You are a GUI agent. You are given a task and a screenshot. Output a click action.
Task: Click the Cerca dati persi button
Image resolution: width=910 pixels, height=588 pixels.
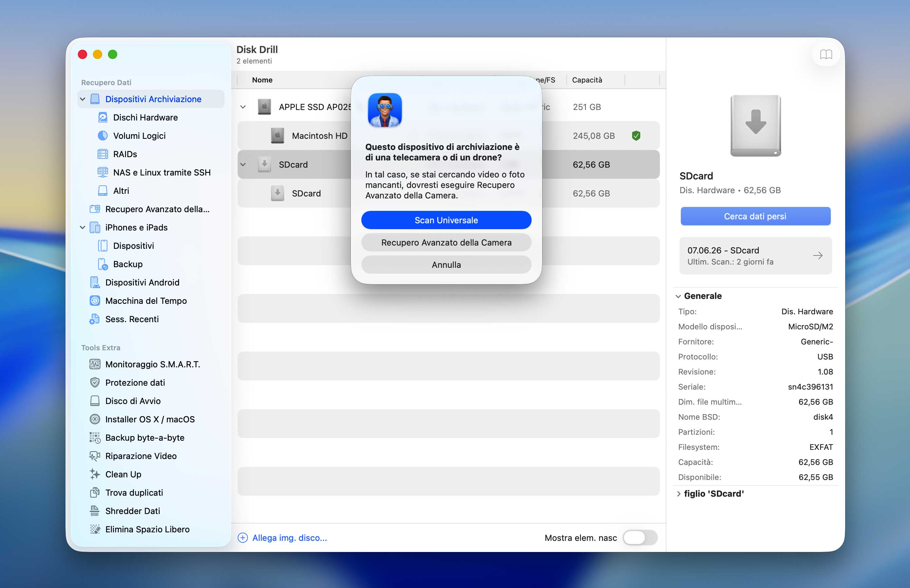755,216
